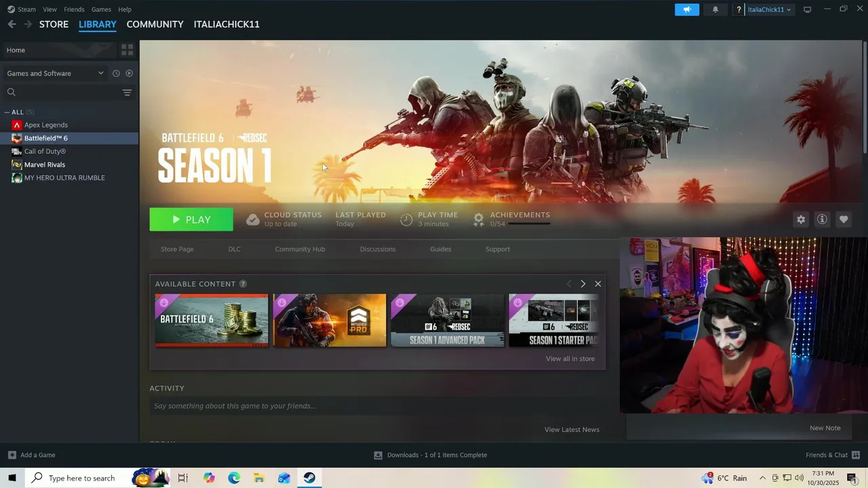Click the Add a Game plus icon

[x=12, y=455]
